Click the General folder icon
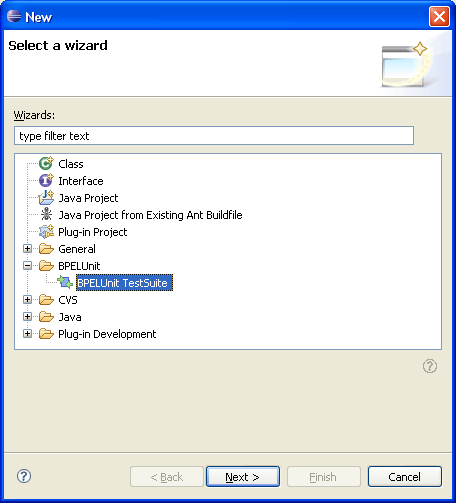This screenshot has width=456, height=503. coord(46,249)
